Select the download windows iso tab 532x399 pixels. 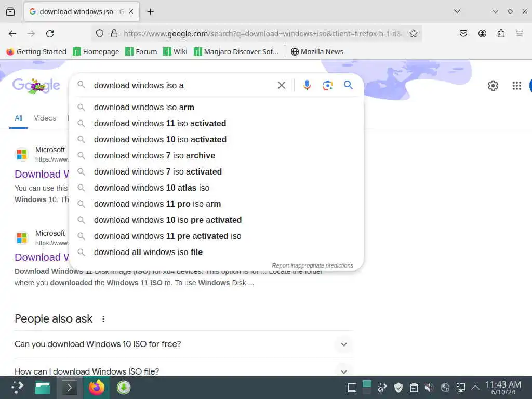(82, 11)
